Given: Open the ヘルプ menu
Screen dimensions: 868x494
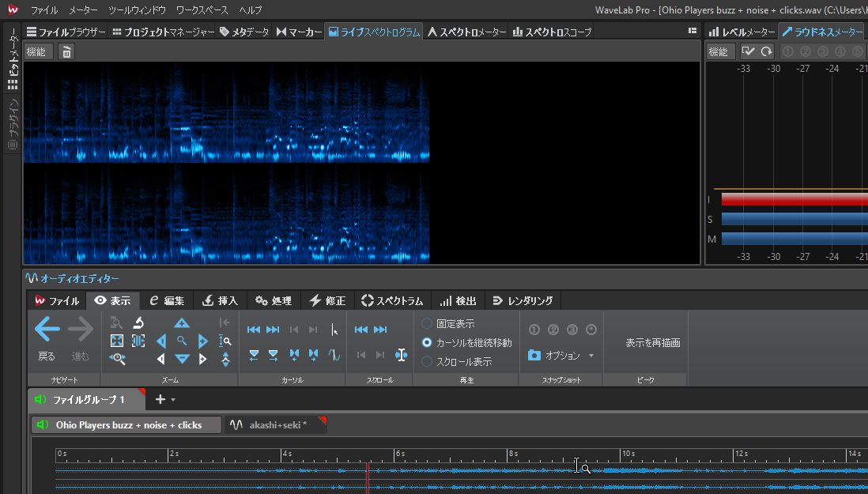Looking at the screenshot, I should click(x=251, y=10).
